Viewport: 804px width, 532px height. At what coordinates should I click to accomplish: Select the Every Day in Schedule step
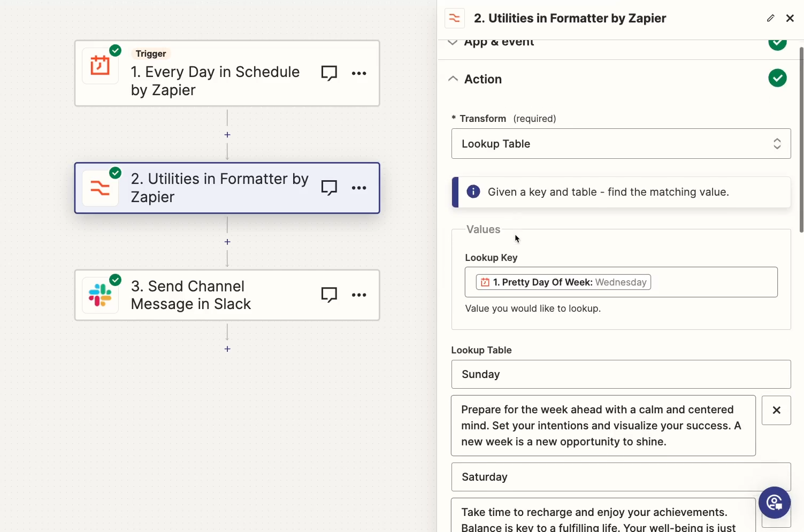tap(227, 73)
